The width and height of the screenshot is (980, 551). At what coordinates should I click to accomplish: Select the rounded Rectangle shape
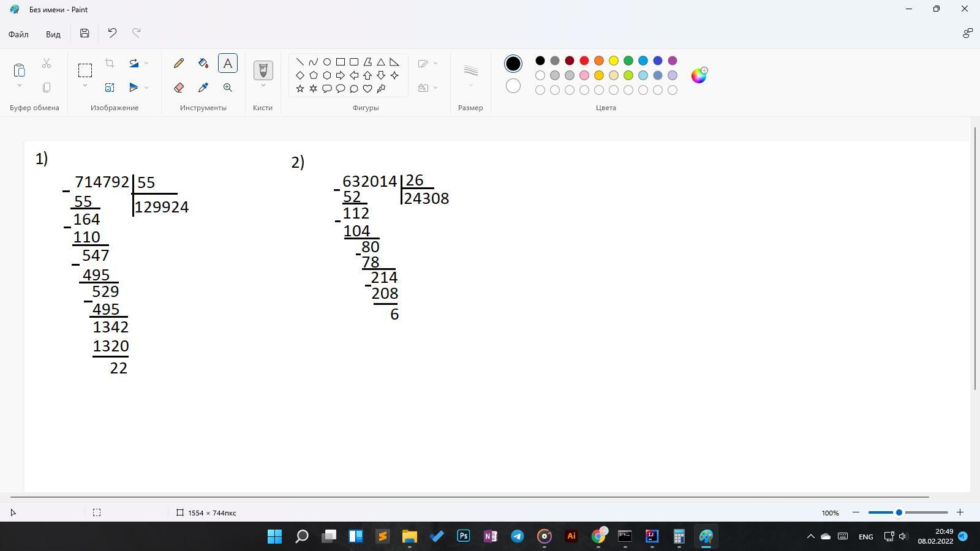[354, 62]
